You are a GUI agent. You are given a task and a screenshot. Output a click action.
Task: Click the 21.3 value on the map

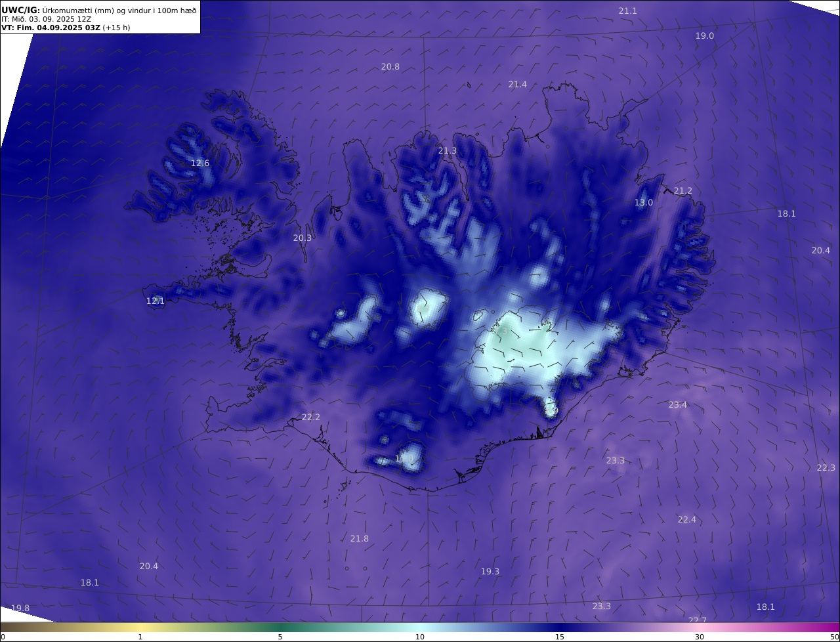click(448, 150)
